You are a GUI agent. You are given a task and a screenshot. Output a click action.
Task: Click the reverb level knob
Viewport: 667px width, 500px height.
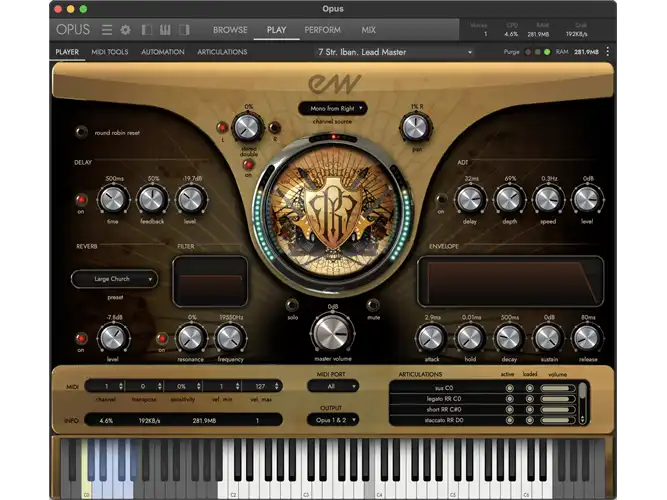click(113, 338)
